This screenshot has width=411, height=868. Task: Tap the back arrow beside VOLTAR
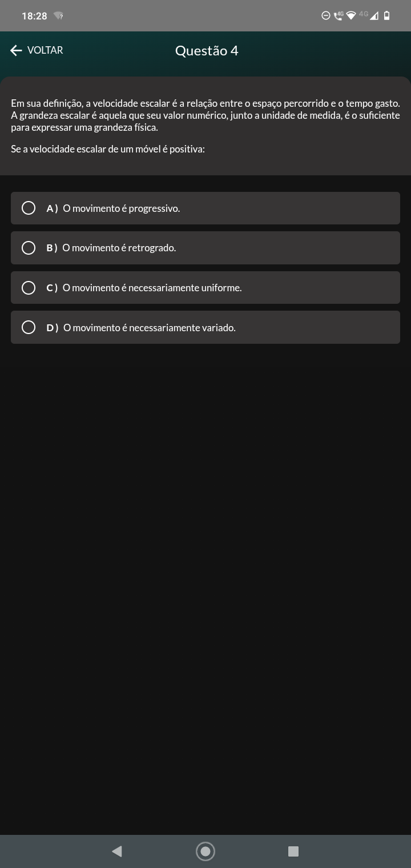[16, 50]
